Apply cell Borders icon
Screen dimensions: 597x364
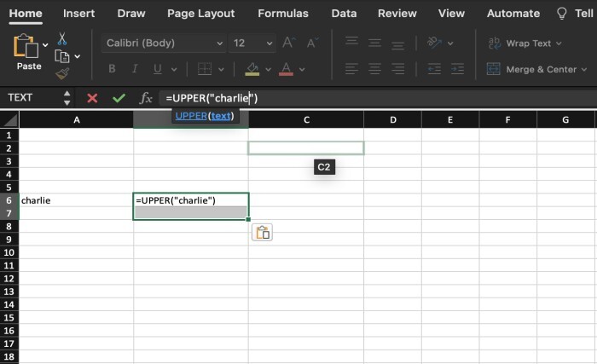[x=205, y=69]
